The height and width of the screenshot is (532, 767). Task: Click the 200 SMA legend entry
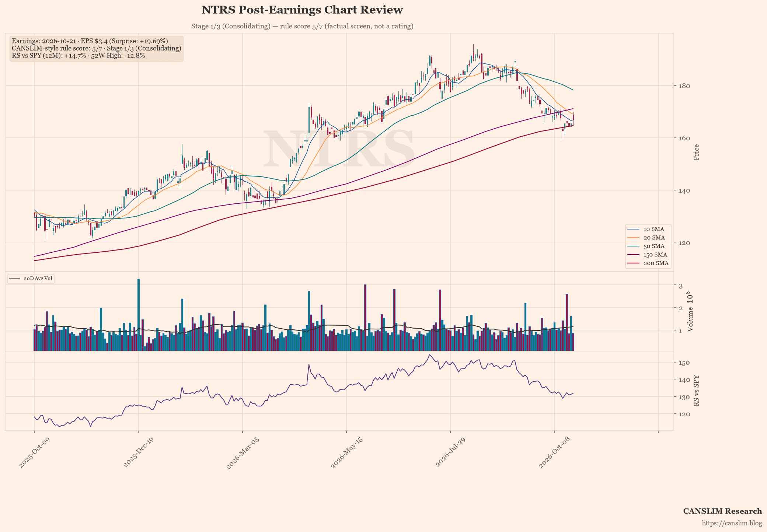coord(648,263)
